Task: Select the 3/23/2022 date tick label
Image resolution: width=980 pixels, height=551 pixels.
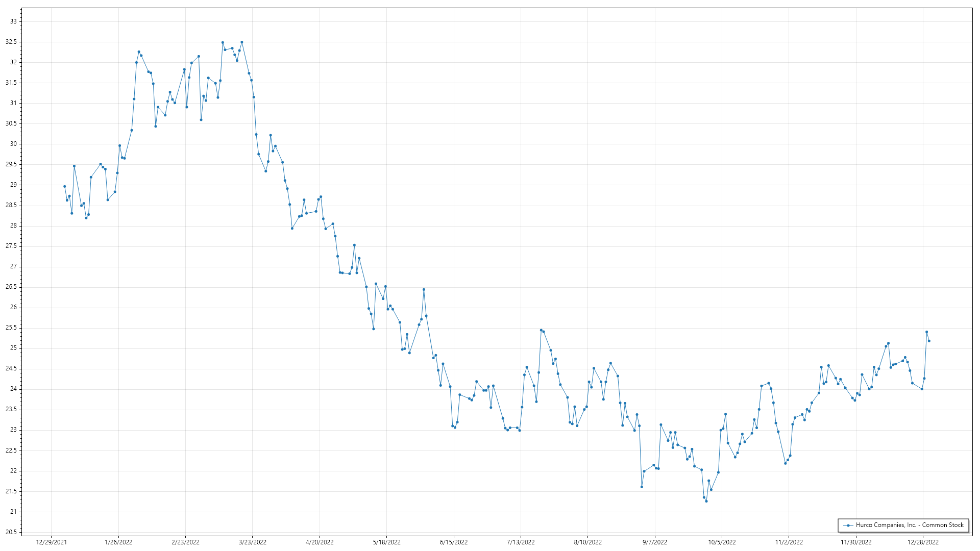Action: click(x=253, y=542)
